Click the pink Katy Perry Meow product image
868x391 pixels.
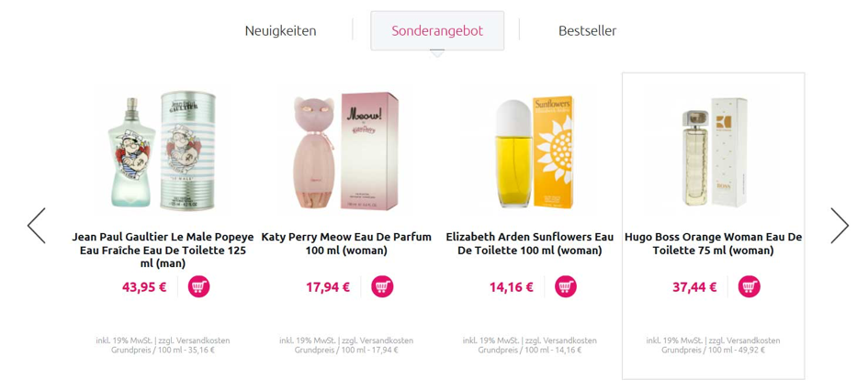pyautogui.click(x=346, y=151)
